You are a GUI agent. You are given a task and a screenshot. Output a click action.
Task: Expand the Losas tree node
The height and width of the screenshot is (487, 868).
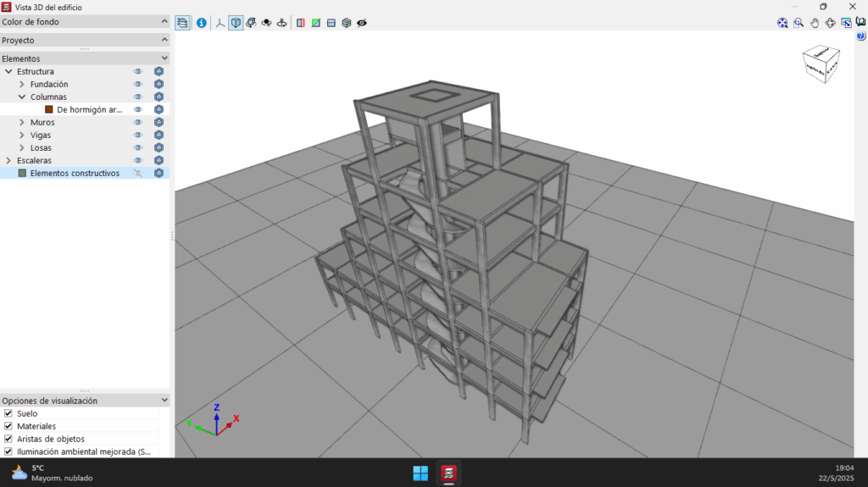tap(21, 147)
